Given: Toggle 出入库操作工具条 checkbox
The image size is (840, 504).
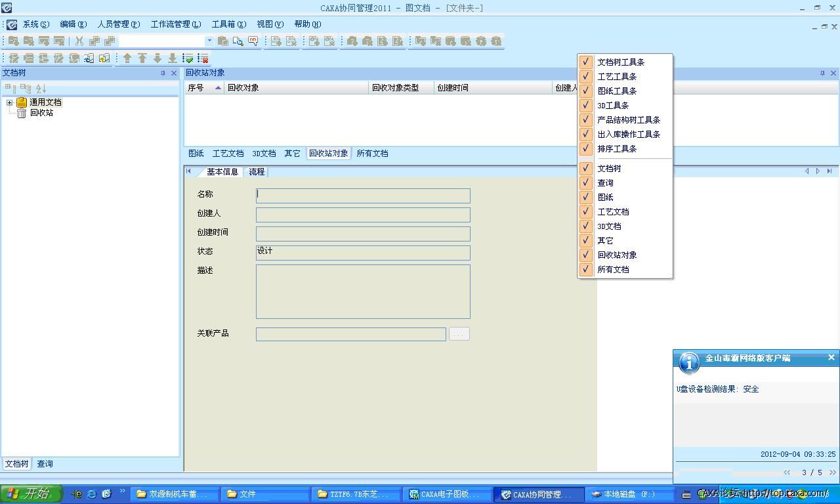Looking at the screenshot, I should [x=586, y=135].
